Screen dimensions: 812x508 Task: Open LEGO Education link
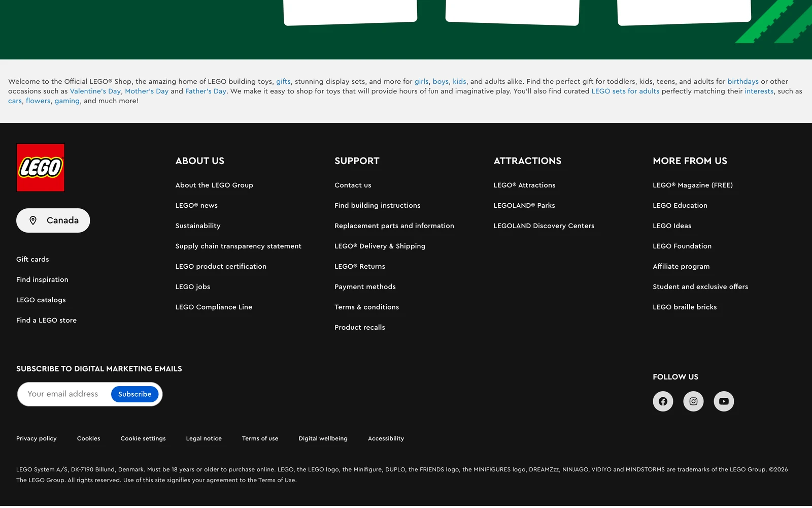[680, 205]
